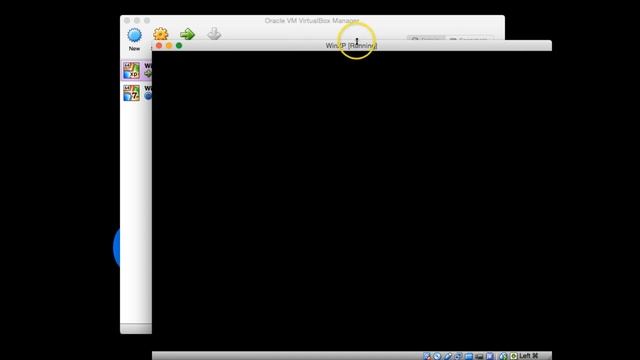Click the hard disk activity status bar icon
This screenshot has width=640, height=360.
[x=427, y=356]
